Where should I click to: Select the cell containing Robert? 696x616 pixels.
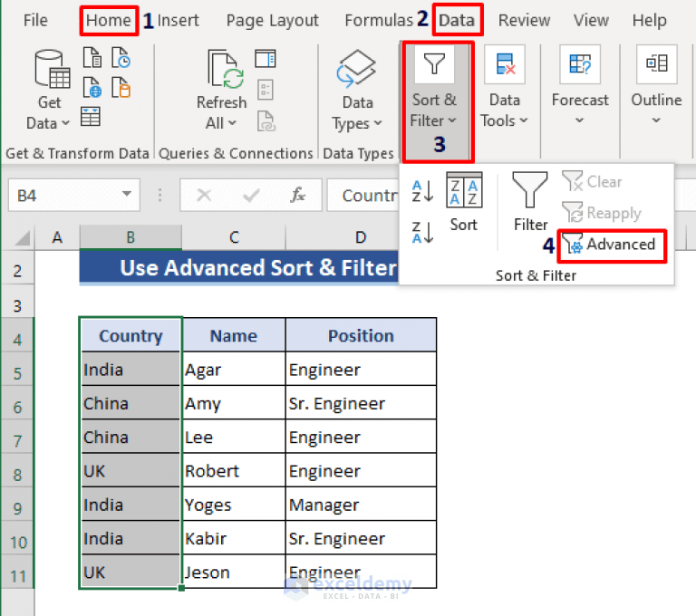click(x=234, y=470)
